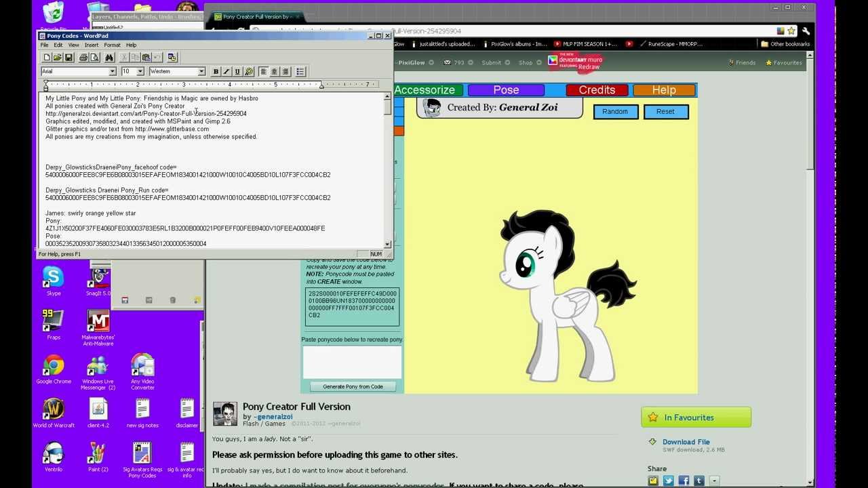Image resolution: width=868 pixels, height=488 pixels.
Task: Share via Tumblr icon
Action: pyautogui.click(x=698, y=481)
